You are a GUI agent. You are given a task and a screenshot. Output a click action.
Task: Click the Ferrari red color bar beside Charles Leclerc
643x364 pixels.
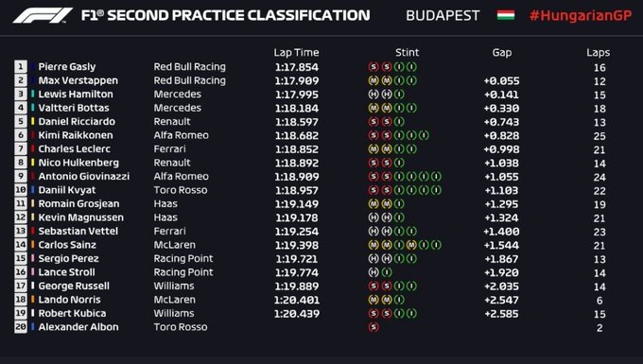(x=33, y=148)
